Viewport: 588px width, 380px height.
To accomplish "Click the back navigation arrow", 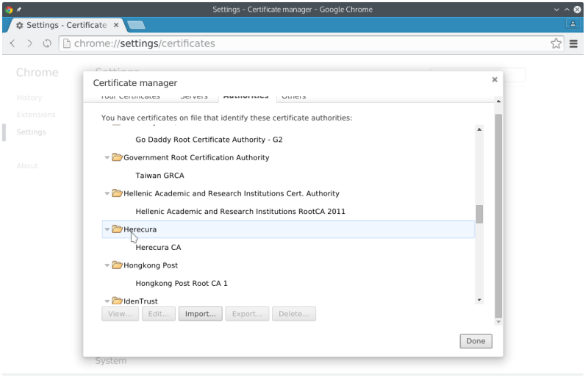I will (12, 43).
